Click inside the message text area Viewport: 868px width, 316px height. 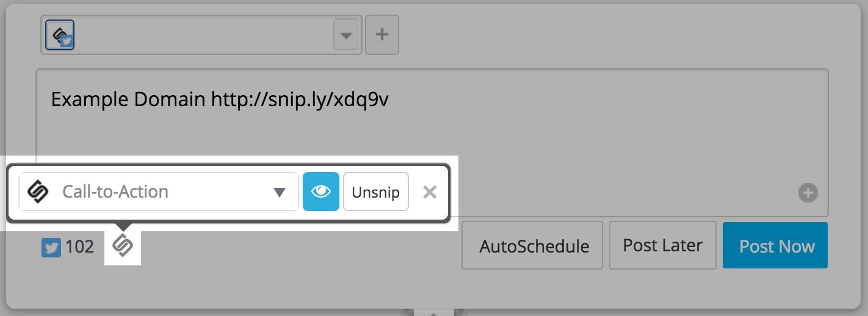tap(432, 142)
